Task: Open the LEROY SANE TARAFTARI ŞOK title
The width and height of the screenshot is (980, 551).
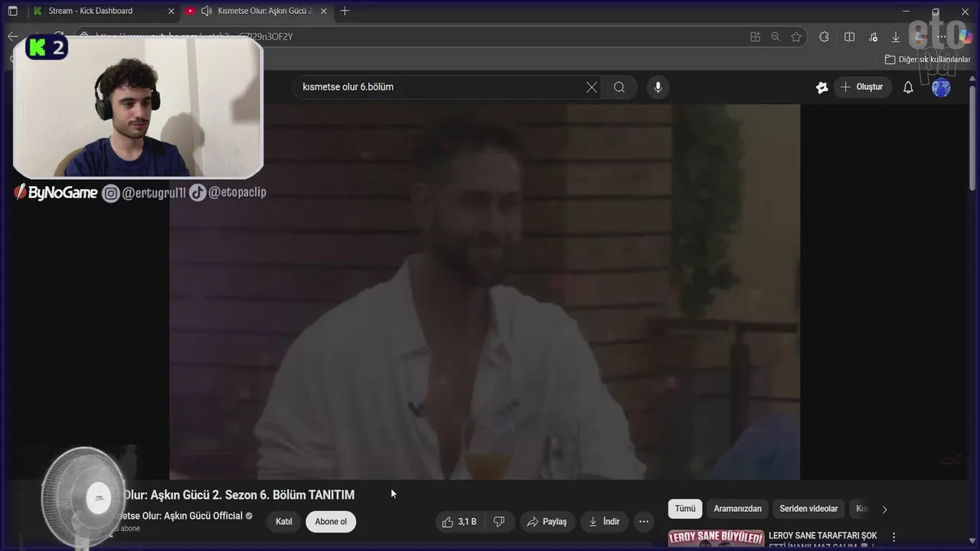Action: point(823,536)
